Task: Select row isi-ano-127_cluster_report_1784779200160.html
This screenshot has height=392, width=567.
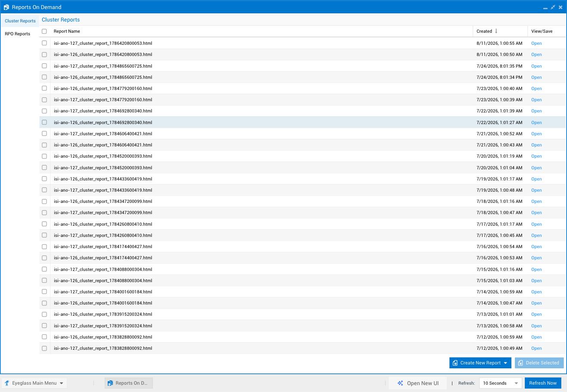Action: pyautogui.click(x=302, y=100)
